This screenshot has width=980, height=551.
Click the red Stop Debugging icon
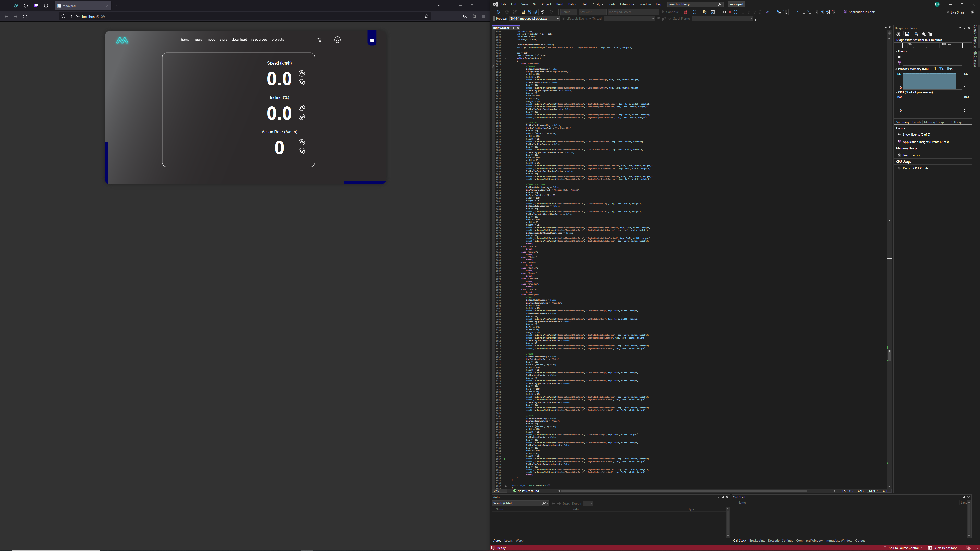tap(730, 12)
